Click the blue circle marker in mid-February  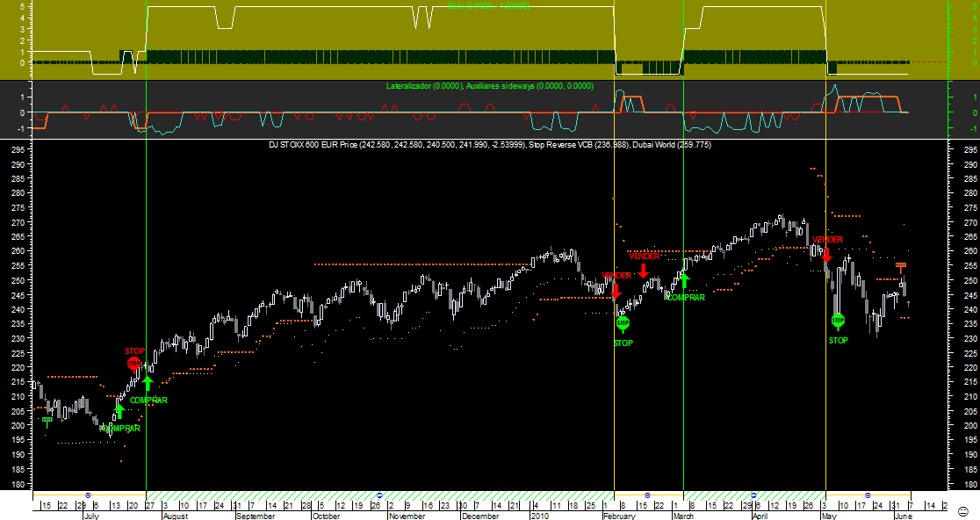pos(647,495)
